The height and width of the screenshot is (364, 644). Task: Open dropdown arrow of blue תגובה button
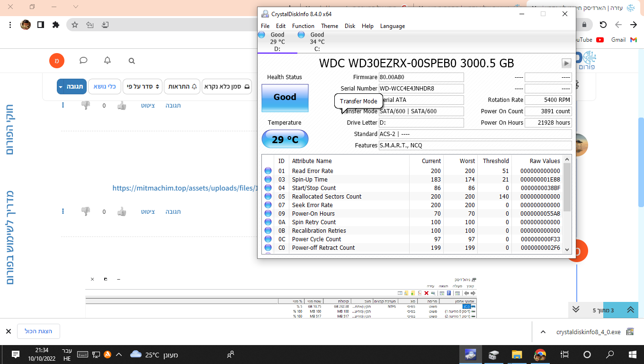tap(61, 87)
